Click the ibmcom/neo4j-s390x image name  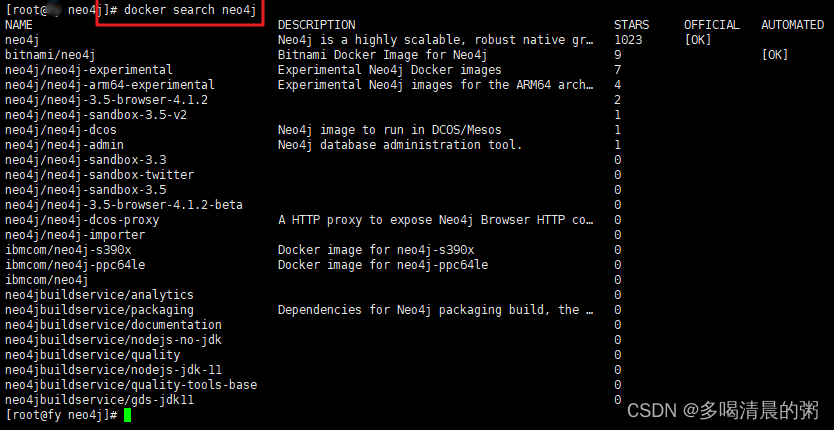tap(68, 249)
